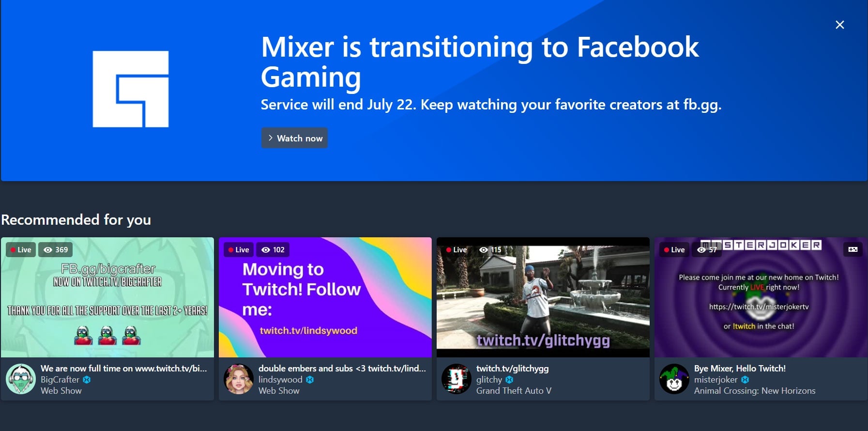Click the BigCrafter channel name

(x=60, y=380)
